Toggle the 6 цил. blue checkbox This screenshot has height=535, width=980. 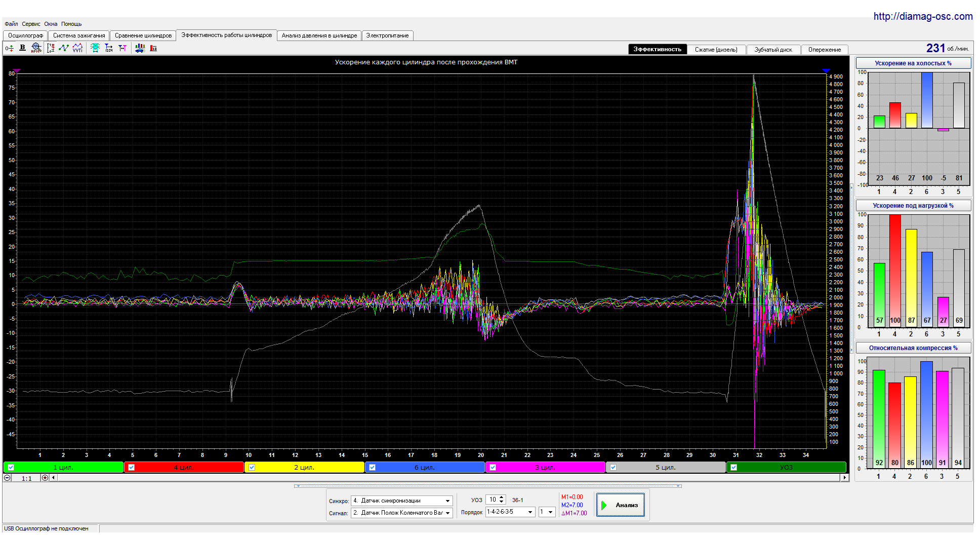coord(373,468)
